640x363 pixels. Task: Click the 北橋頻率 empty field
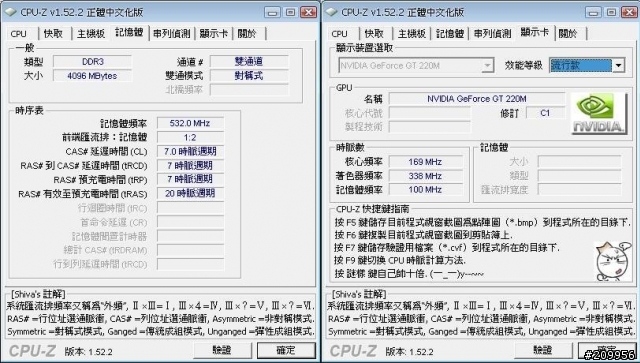click(249, 90)
